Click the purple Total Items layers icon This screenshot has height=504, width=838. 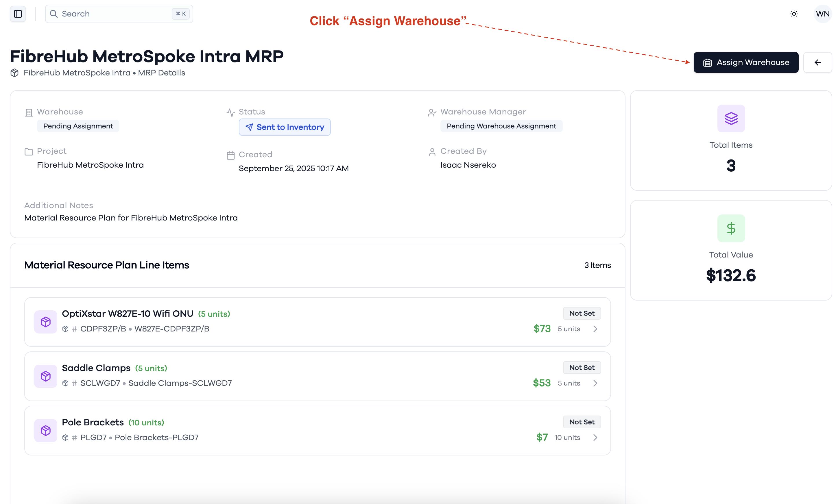(731, 118)
